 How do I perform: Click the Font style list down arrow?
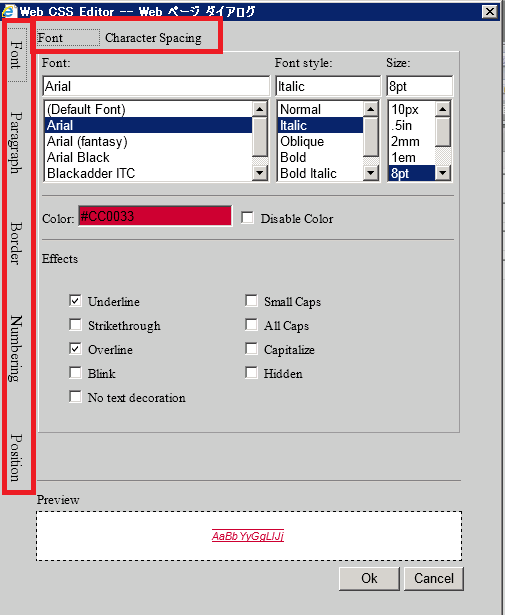(371, 173)
